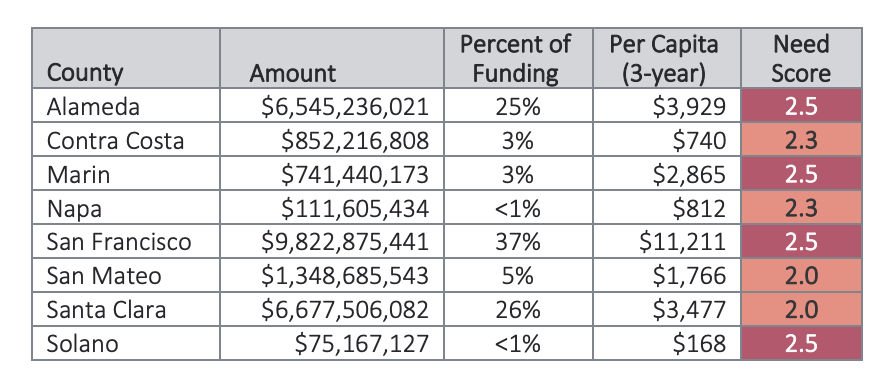Select the San Francisco county cell
The width and height of the screenshot is (896, 386).
tap(126, 241)
